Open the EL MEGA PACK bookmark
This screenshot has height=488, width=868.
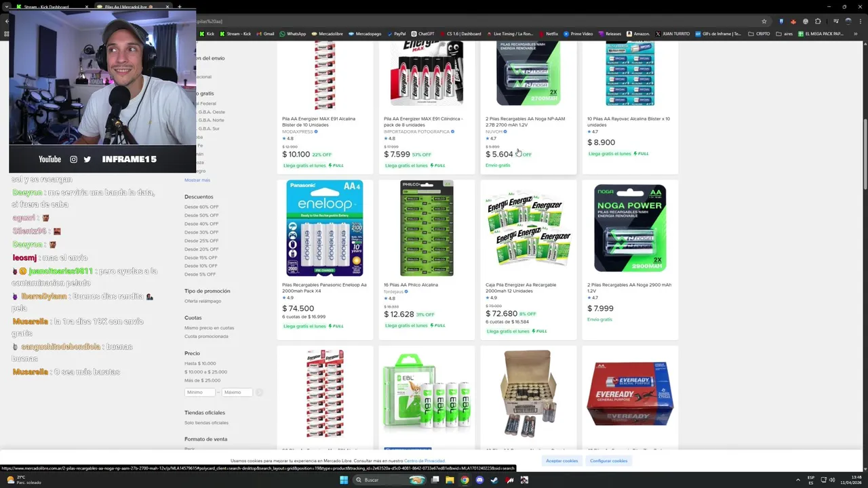[x=821, y=34]
